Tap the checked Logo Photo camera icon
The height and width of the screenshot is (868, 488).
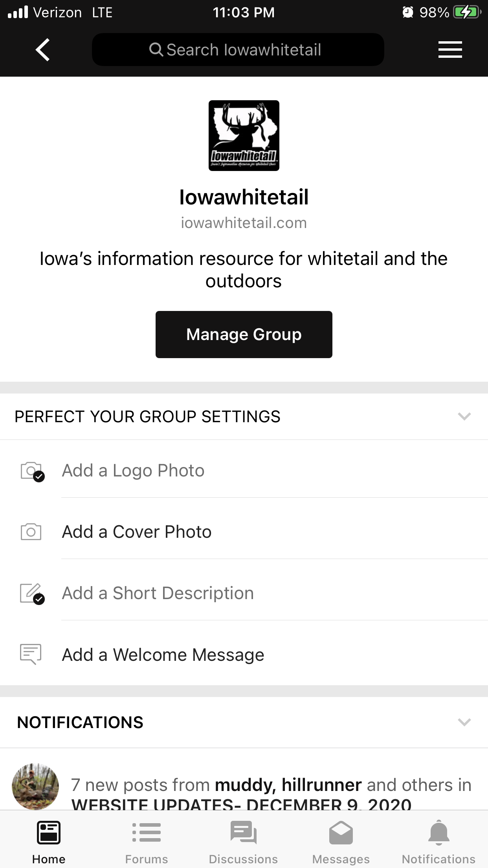(x=32, y=471)
